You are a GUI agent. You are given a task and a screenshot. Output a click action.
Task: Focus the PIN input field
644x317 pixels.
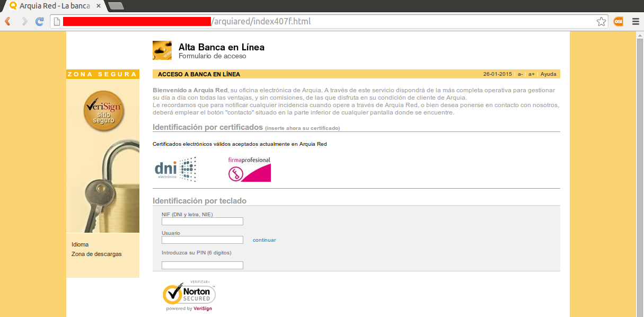click(x=202, y=265)
